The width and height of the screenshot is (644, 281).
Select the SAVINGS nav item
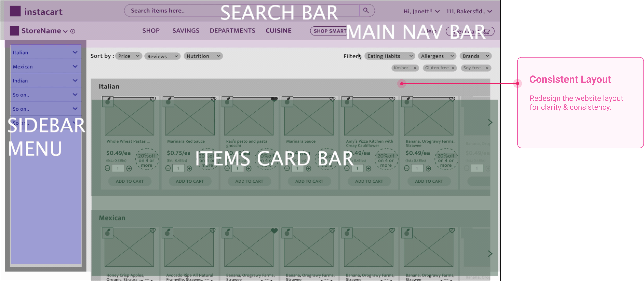[186, 31]
